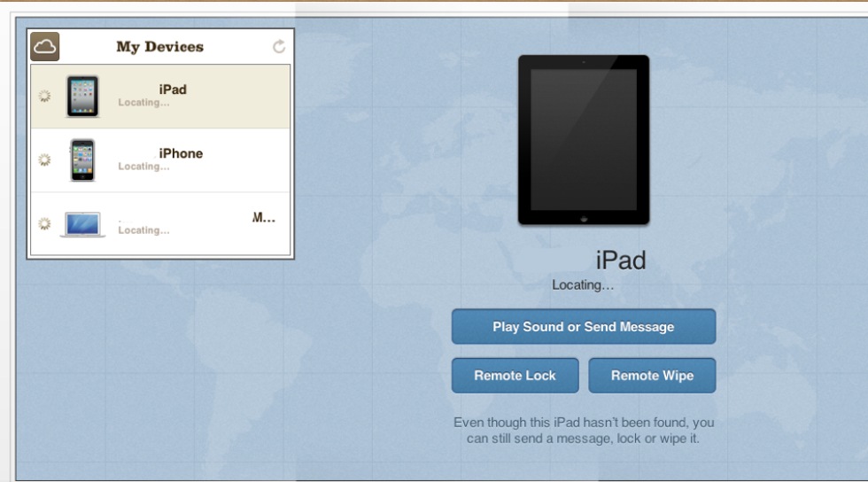Screen dimensions: 868x482
Task: Click the Locating status under iPhone entry
Action: click(x=143, y=167)
